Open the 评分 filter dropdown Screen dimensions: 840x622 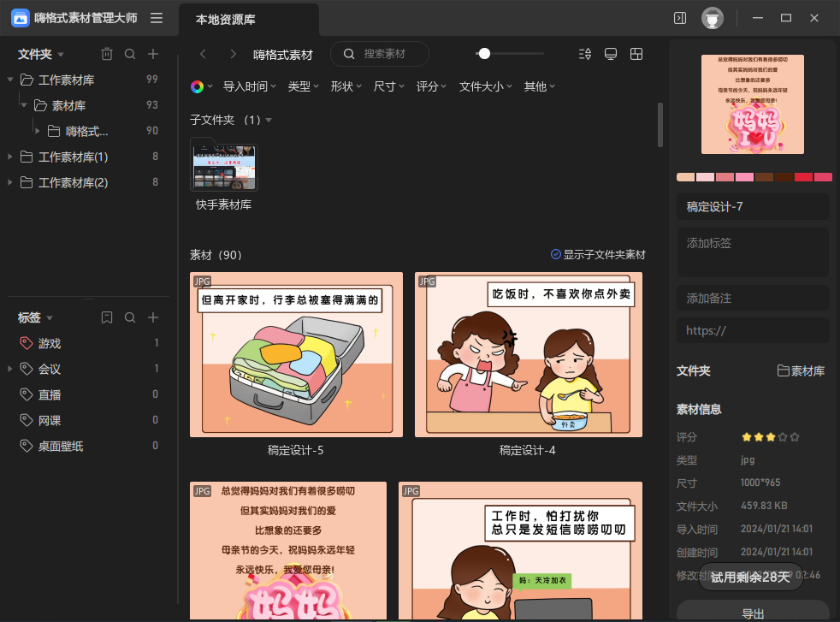coord(432,86)
